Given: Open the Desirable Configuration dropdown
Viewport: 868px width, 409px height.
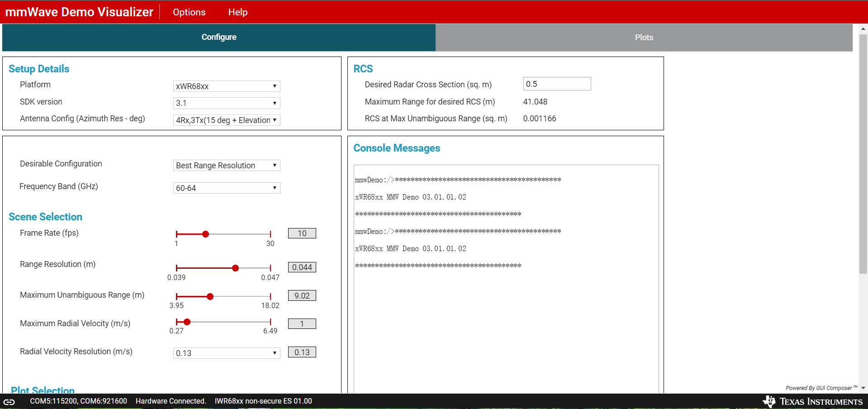Looking at the screenshot, I should coord(227,166).
